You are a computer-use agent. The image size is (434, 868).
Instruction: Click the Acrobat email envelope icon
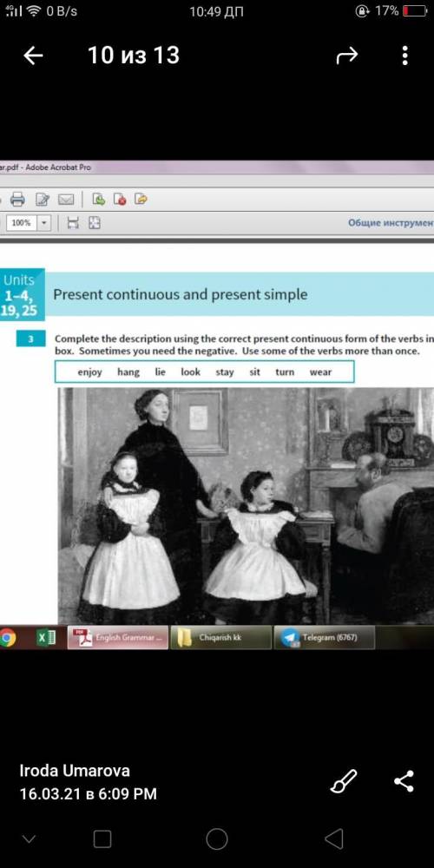coord(66,199)
